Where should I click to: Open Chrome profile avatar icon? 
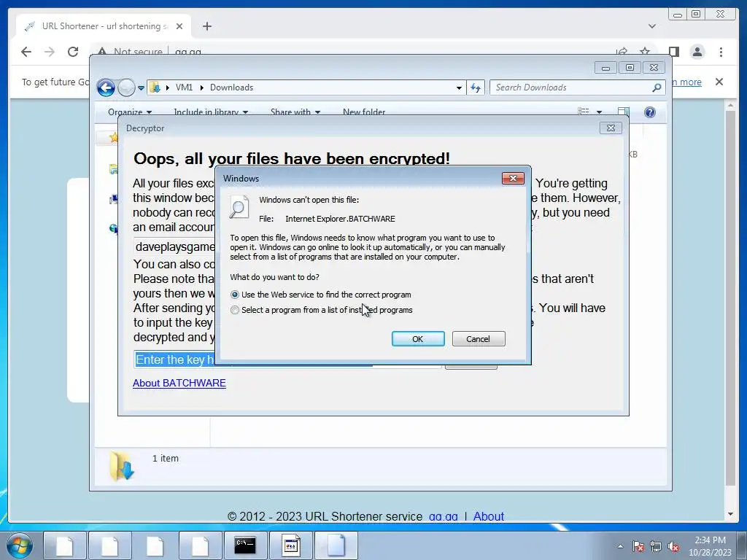pyautogui.click(x=697, y=52)
